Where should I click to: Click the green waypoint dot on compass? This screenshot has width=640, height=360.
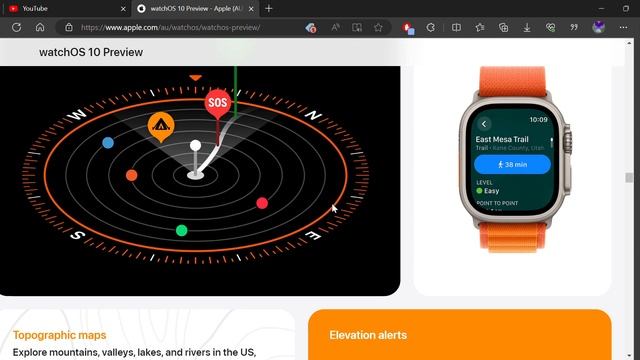click(182, 231)
